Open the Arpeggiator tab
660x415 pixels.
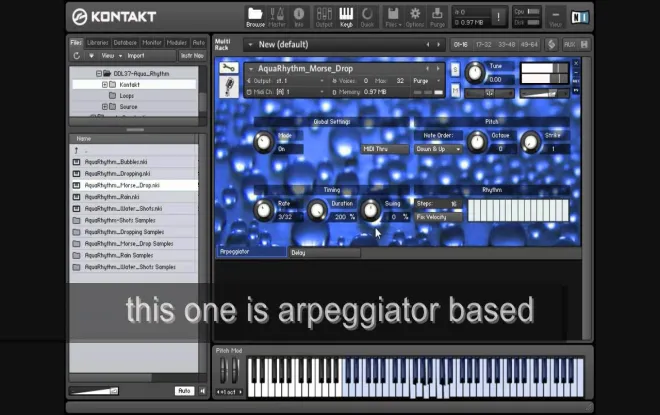coord(251,252)
